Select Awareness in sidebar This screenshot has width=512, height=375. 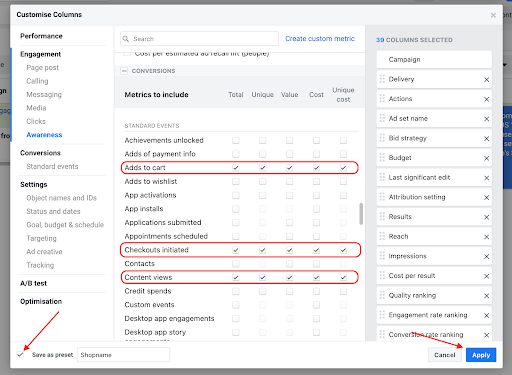(x=44, y=135)
